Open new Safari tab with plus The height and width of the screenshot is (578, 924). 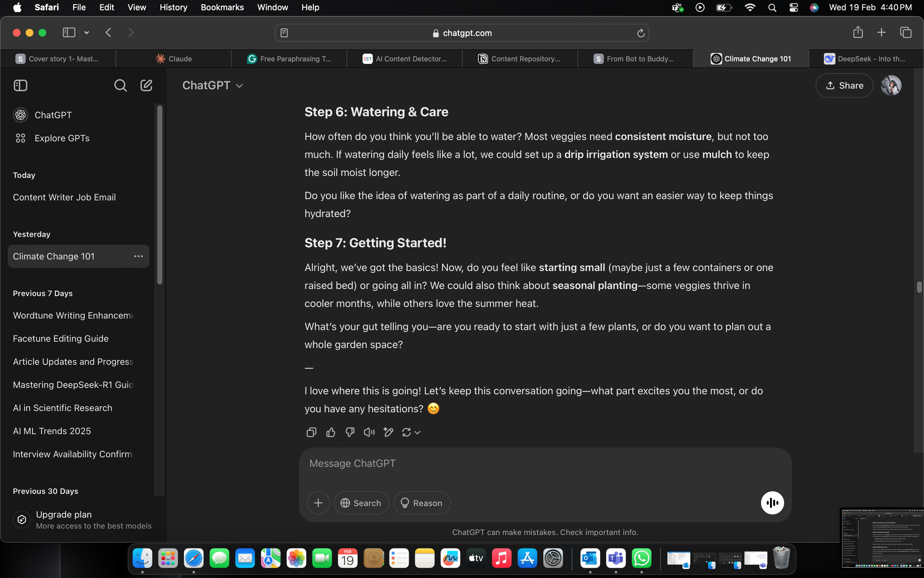(881, 32)
